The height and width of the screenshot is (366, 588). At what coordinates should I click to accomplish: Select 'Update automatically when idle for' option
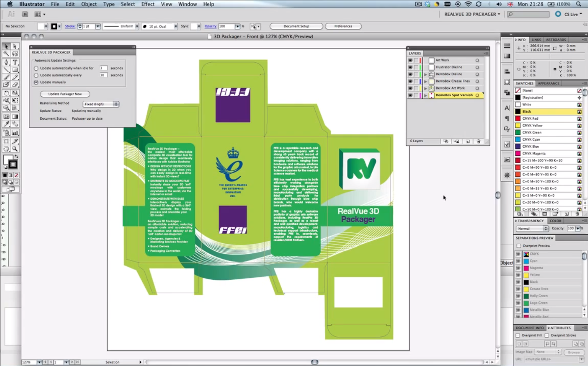tap(36, 68)
